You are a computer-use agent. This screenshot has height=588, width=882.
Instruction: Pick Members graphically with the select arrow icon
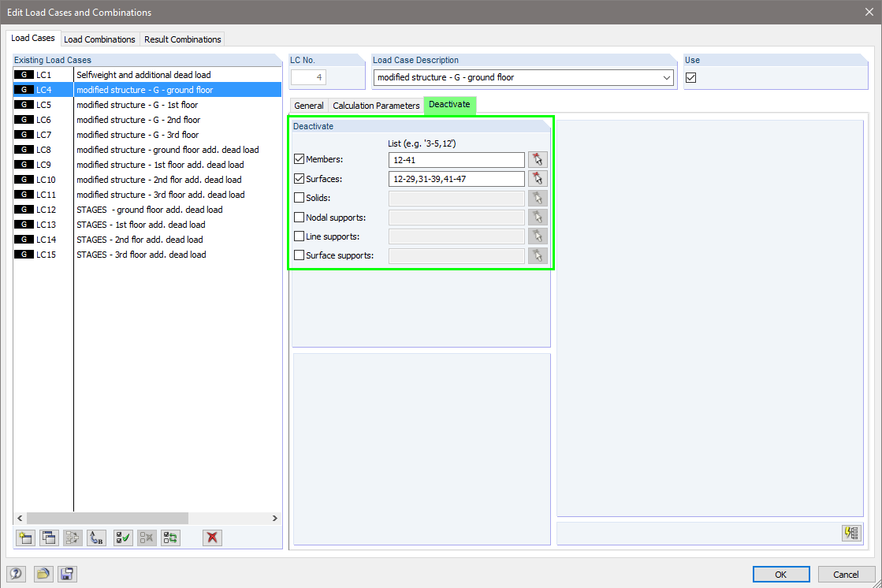537,159
